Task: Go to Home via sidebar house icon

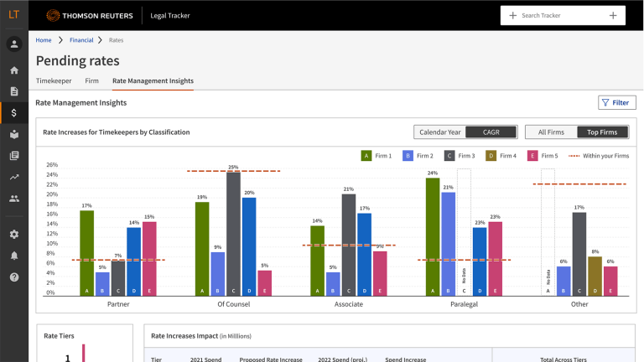Action: pos(13,70)
